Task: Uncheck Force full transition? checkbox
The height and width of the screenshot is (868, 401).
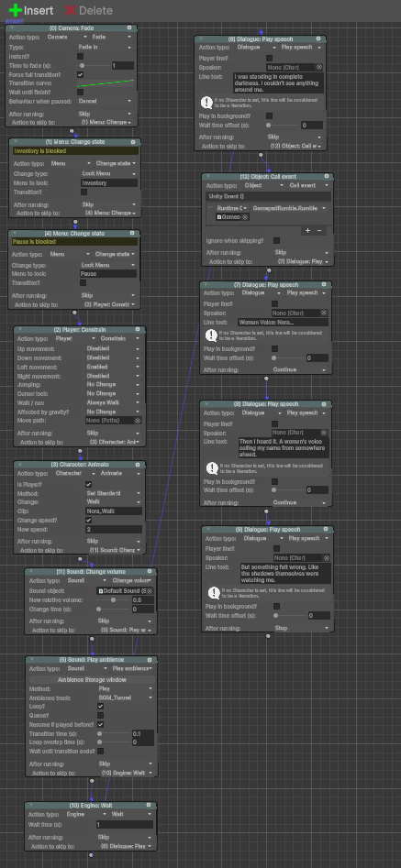Action: [x=81, y=74]
